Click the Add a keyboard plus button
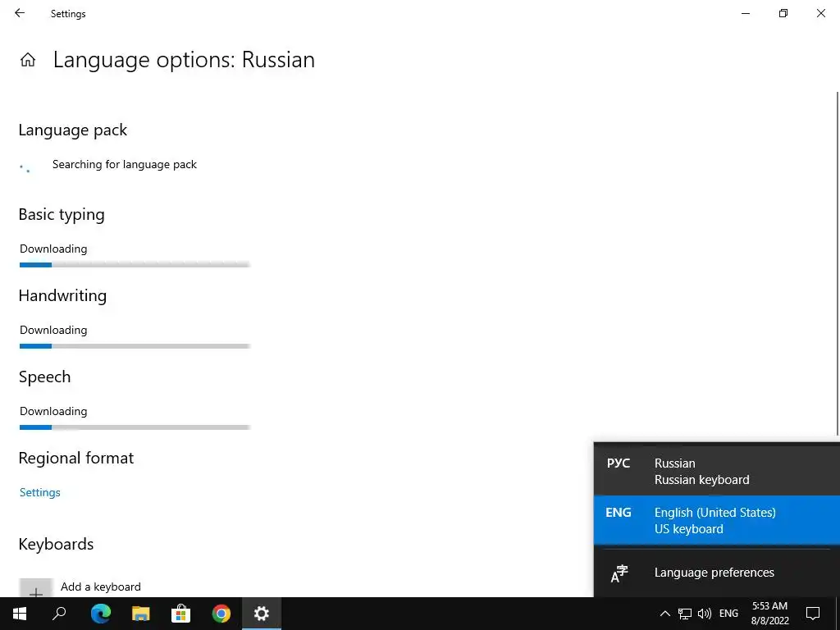840x630 pixels. (36, 587)
